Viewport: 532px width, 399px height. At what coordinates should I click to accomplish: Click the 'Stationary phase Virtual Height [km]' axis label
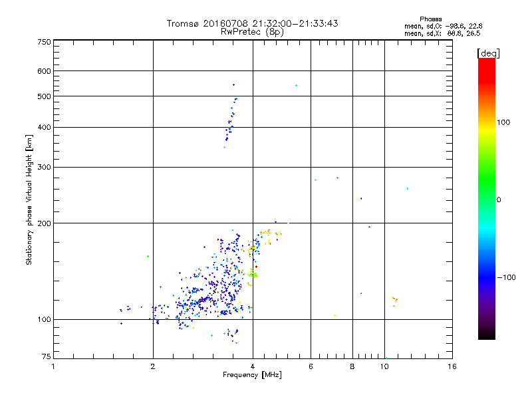(x=29, y=199)
